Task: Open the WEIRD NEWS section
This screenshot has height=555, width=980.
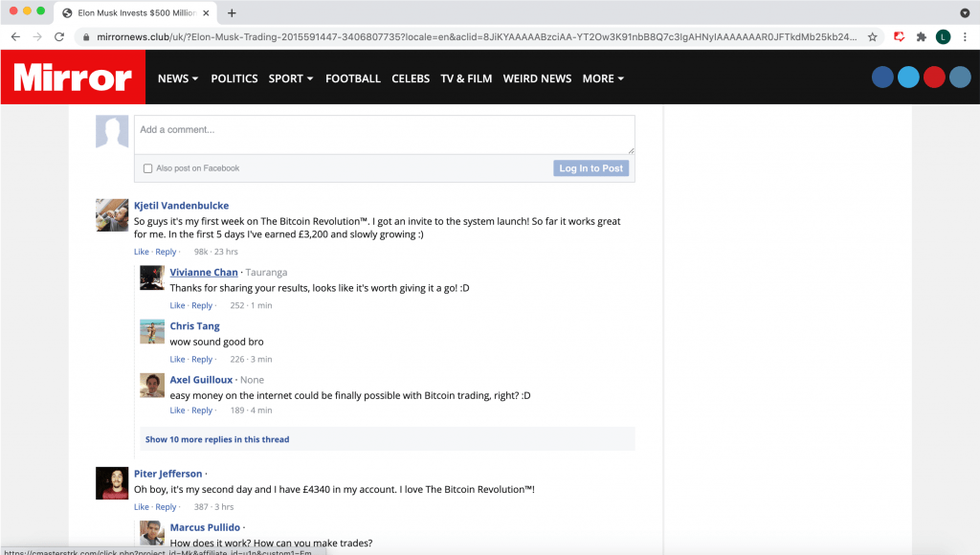Action: tap(537, 78)
